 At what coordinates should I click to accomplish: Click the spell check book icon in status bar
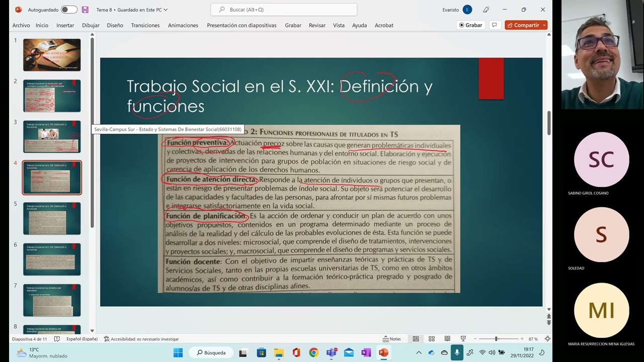tap(57, 339)
